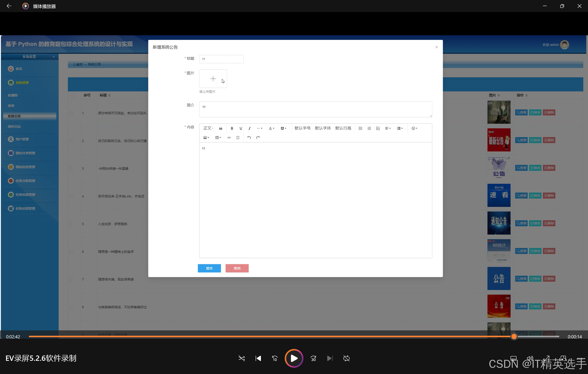Insert a code block
588x374 pixels.
(229, 137)
